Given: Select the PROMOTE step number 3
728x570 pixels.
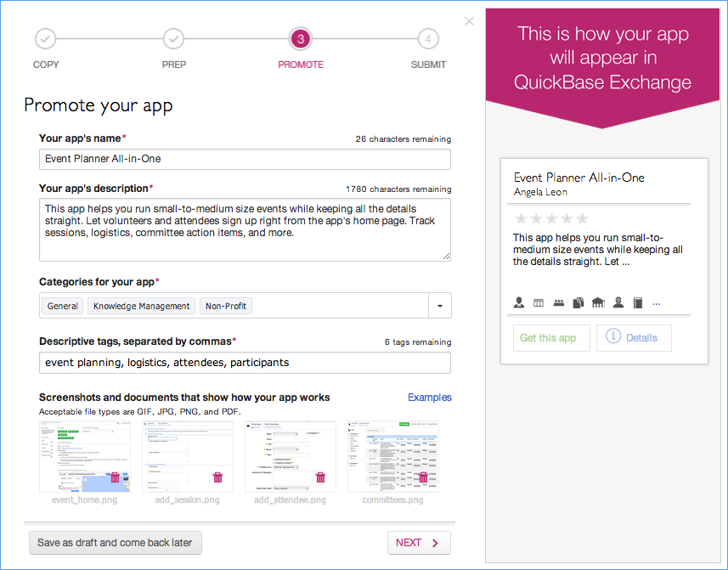Looking at the screenshot, I should coord(301,39).
